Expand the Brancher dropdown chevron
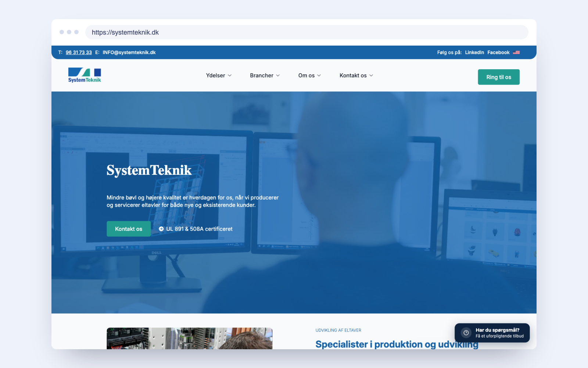588x368 pixels. pos(278,75)
